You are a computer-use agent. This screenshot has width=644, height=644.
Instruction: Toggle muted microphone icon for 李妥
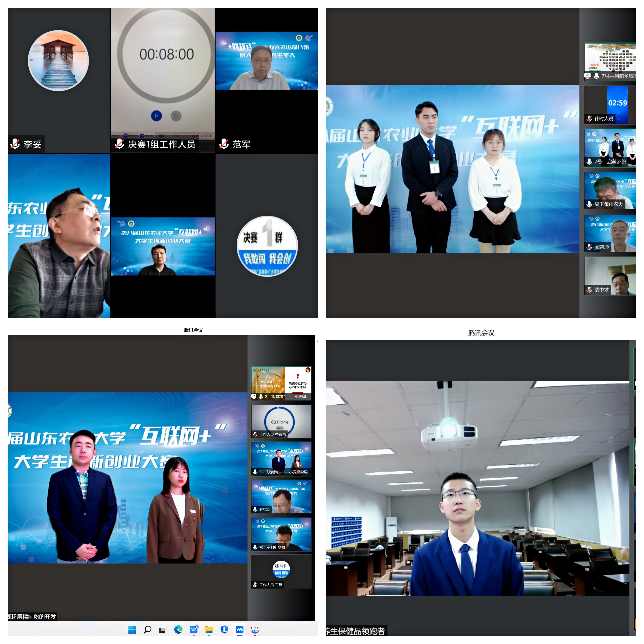coord(15,144)
